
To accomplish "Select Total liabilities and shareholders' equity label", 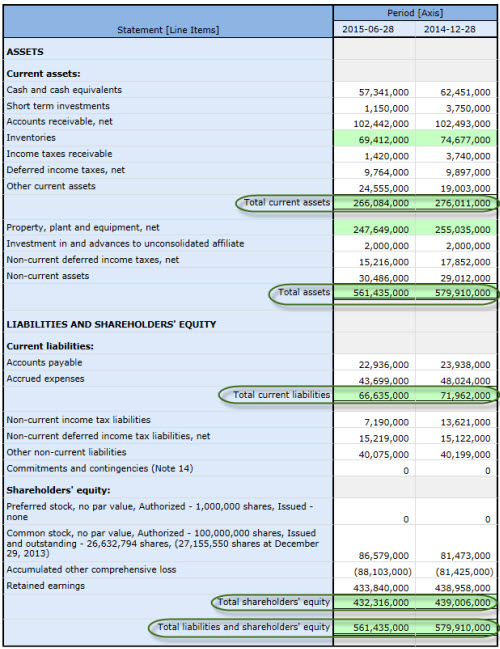I will (x=243, y=627).
